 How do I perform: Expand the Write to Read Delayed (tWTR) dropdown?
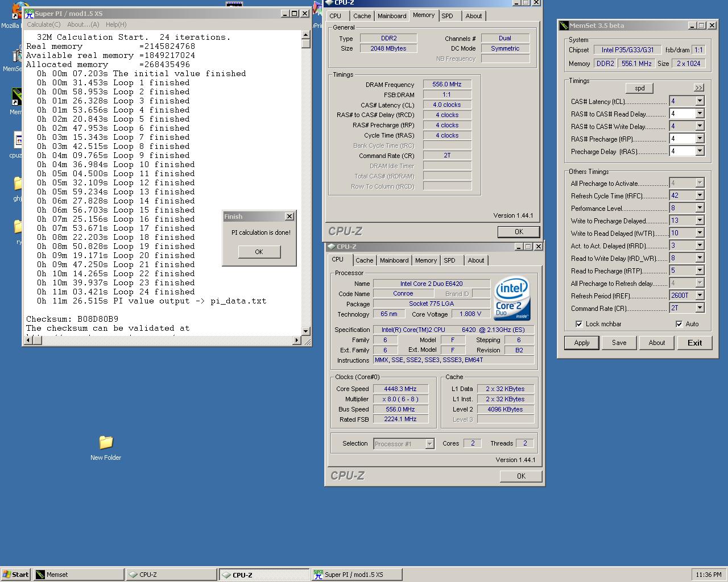coord(700,233)
